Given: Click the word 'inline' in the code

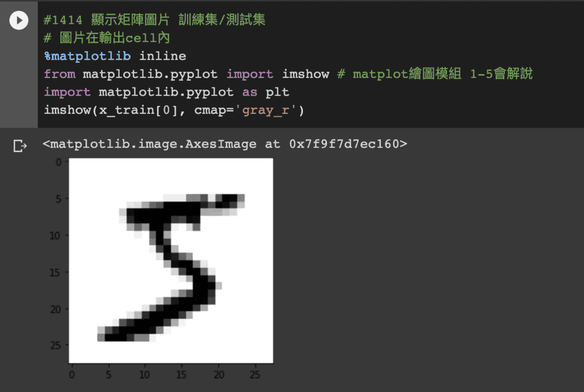Looking at the screenshot, I should (163, 56).
